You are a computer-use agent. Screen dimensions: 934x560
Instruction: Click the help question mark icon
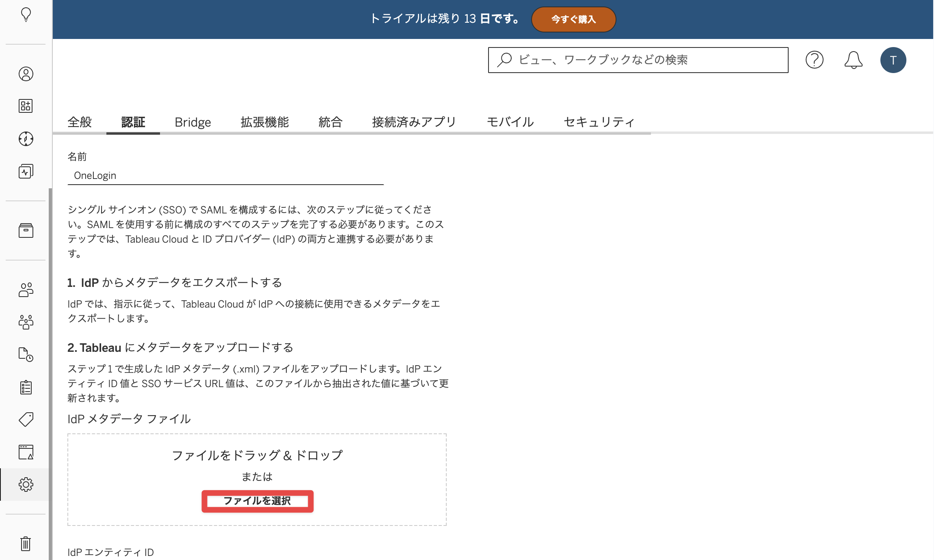(815, 60)
